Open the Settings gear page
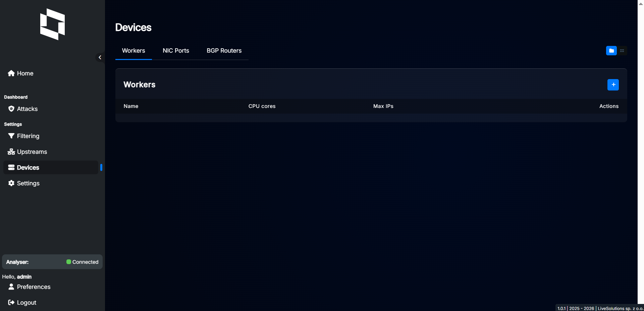 pos(24,183)
